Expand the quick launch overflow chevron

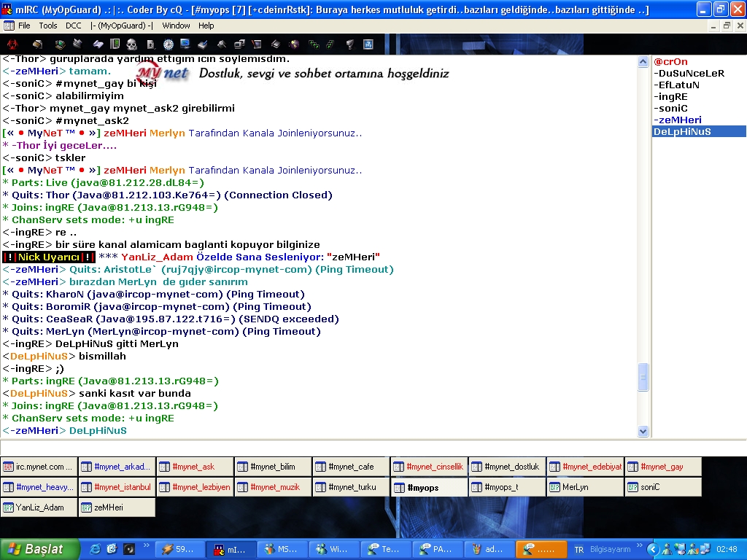click(x=146, y=545)
